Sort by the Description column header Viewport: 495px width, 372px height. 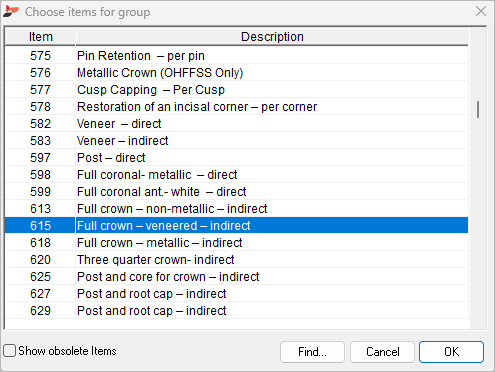pyautogui.click(x=272, y=37)
